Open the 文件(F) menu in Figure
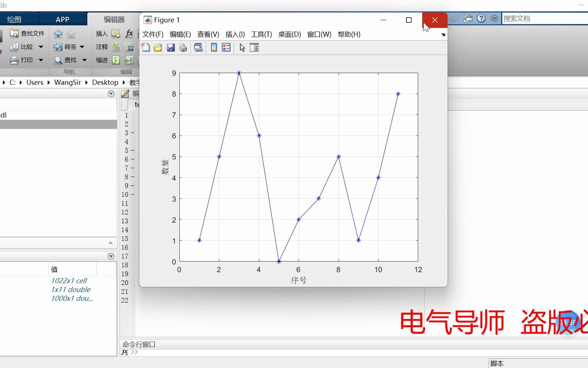 tap(153, 35)
